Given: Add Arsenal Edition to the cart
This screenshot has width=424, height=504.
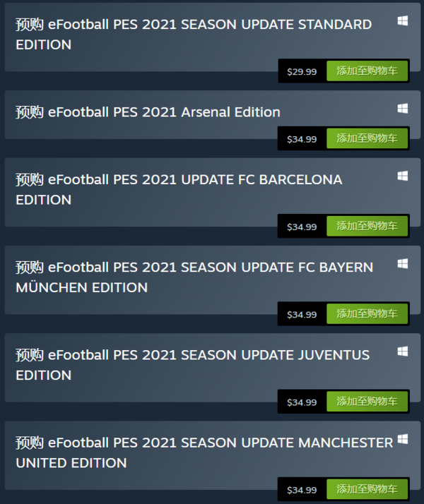Looking at the screenshot, I should (x=367, y=138).
